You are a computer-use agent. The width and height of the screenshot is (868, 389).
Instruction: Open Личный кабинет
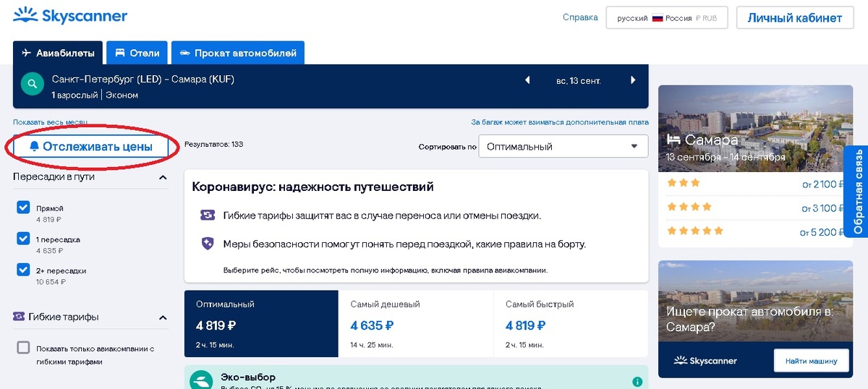(794, 18)
